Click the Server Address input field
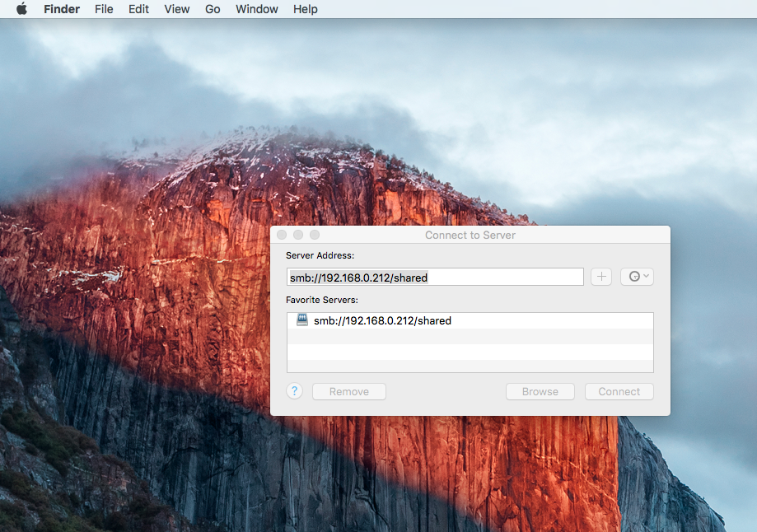Viewport: 757px width, 532px height. [x=435, y=277]
